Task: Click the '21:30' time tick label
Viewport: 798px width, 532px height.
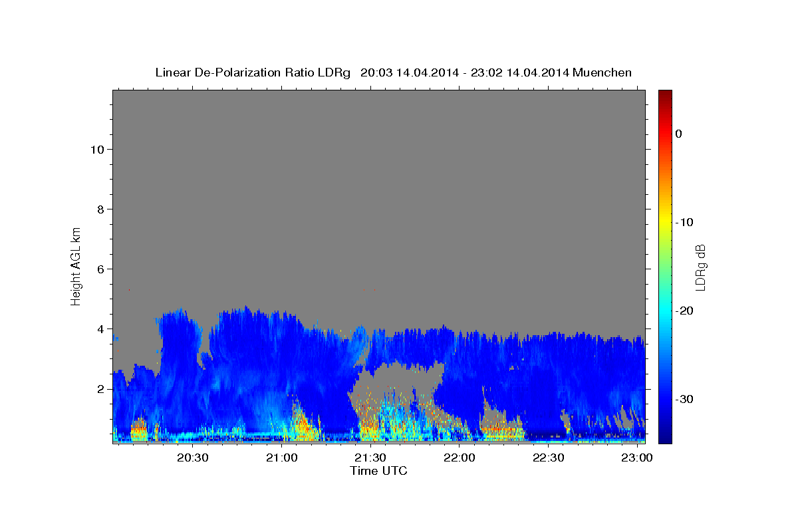Action: click(370, 458)
